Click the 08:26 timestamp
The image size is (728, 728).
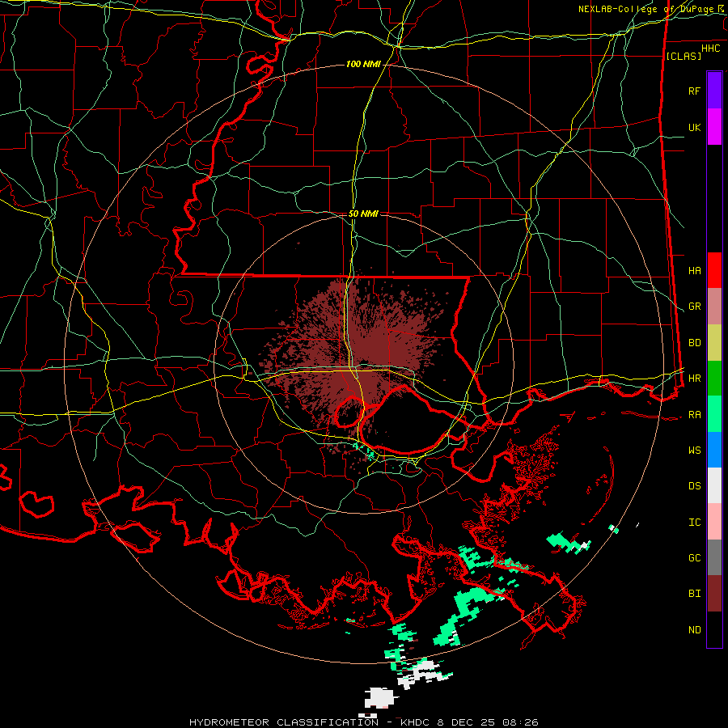pyautogui.click(x=522, y=722)
